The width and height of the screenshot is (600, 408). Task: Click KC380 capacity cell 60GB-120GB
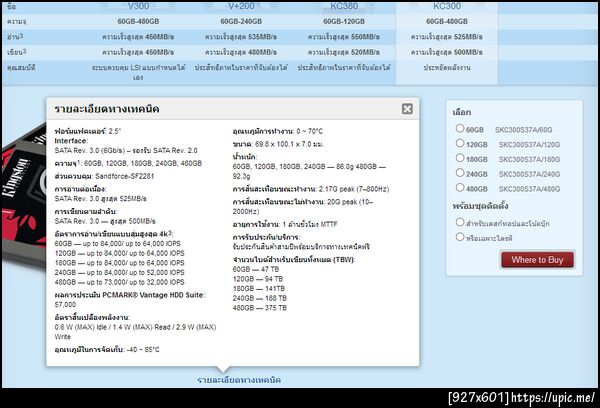pyautogui.click(x=344, y=21)
